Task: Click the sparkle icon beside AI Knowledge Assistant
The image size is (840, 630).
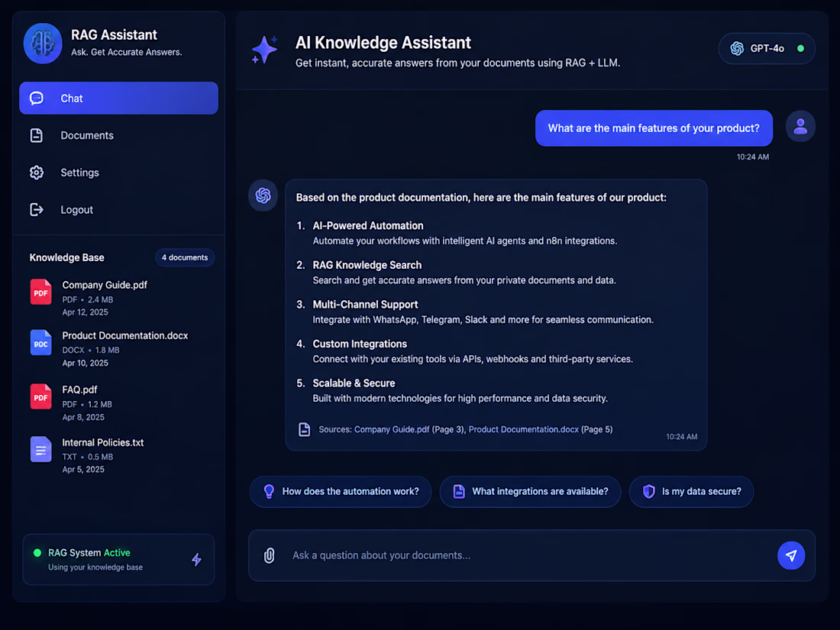Action: [x=265, y=50]
